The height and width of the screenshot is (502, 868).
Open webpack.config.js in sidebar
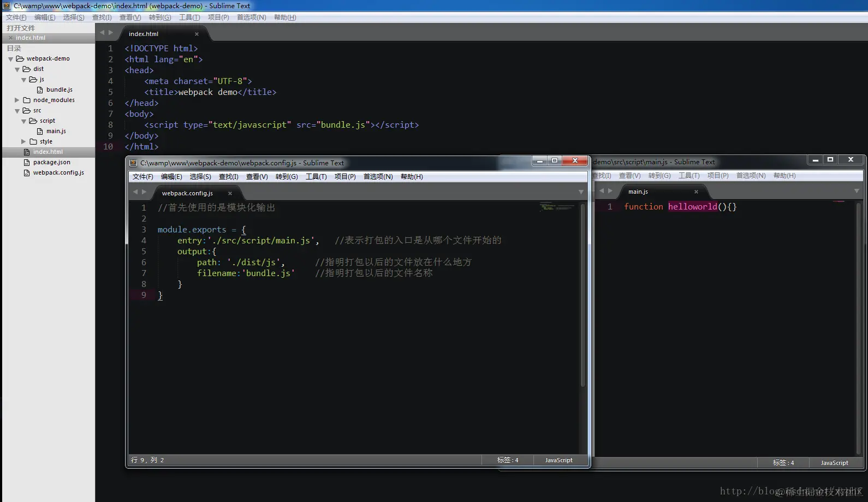click(58, 173)
